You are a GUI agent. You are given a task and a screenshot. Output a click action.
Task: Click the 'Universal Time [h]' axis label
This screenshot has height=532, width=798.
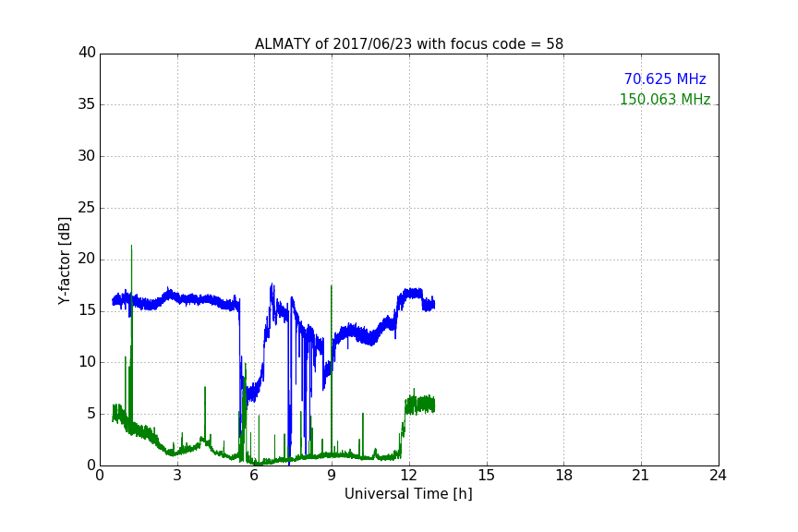pyautogui.click(x=408, y=494)
